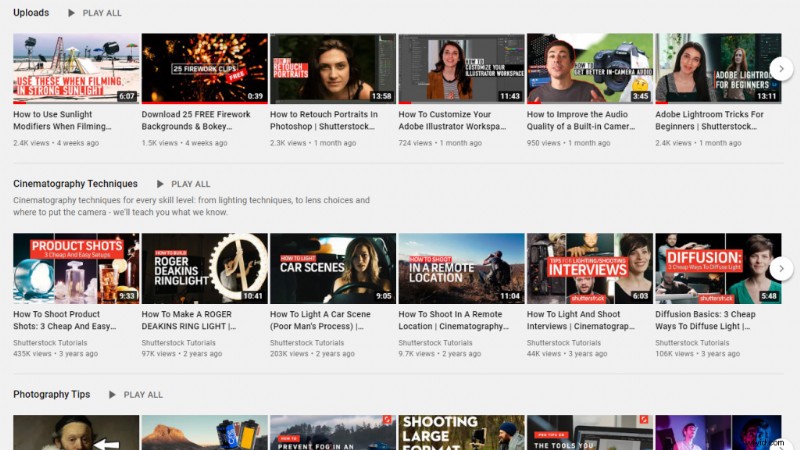Click title How To Customize Your Adobe Illustrator
The width and height of the screenshot is (800, 450).
click(x=452, y=120)
